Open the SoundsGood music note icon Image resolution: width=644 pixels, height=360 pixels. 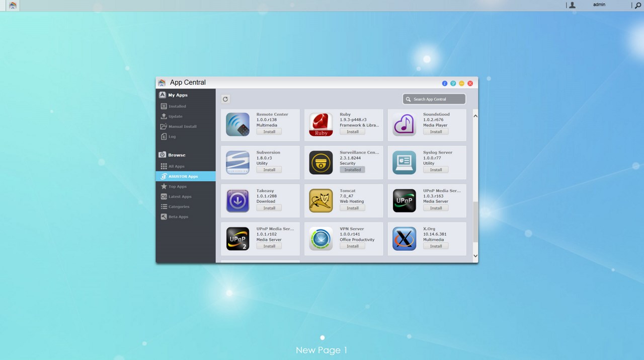coord(405,124)
